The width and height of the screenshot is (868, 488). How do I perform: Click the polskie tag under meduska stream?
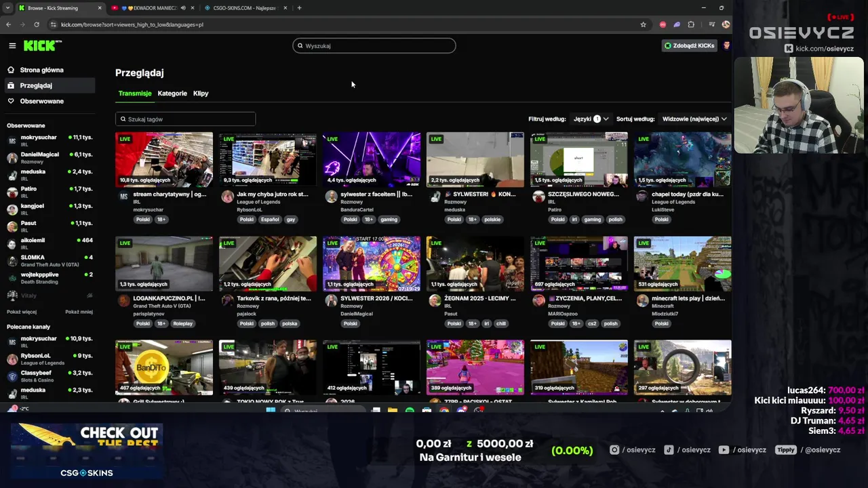492,220
